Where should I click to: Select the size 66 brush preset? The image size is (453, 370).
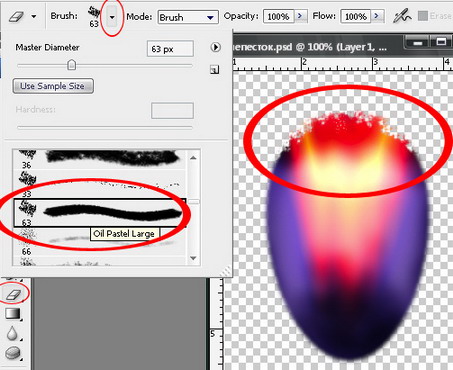pos(99,242)
